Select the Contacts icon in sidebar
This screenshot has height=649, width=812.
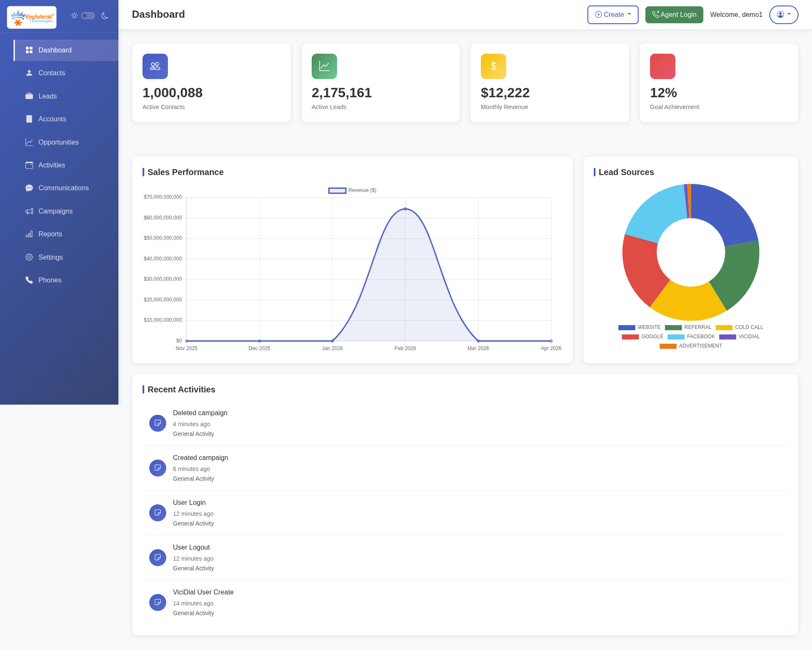(x=29, y=73)
